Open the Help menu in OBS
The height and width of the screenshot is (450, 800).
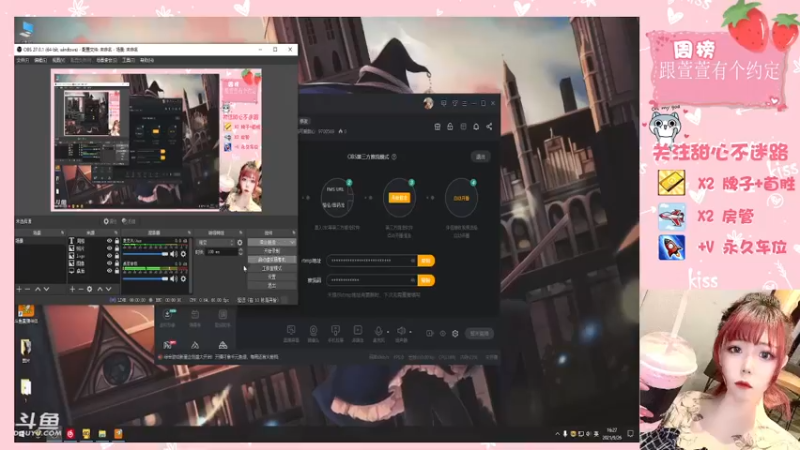(x=147, y=60)
